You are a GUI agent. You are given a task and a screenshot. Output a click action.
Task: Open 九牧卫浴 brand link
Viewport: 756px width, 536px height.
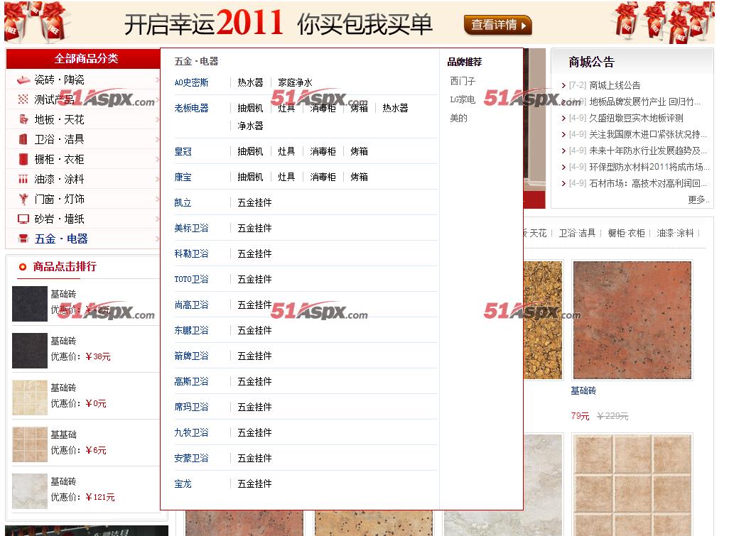tap(191, 432)
